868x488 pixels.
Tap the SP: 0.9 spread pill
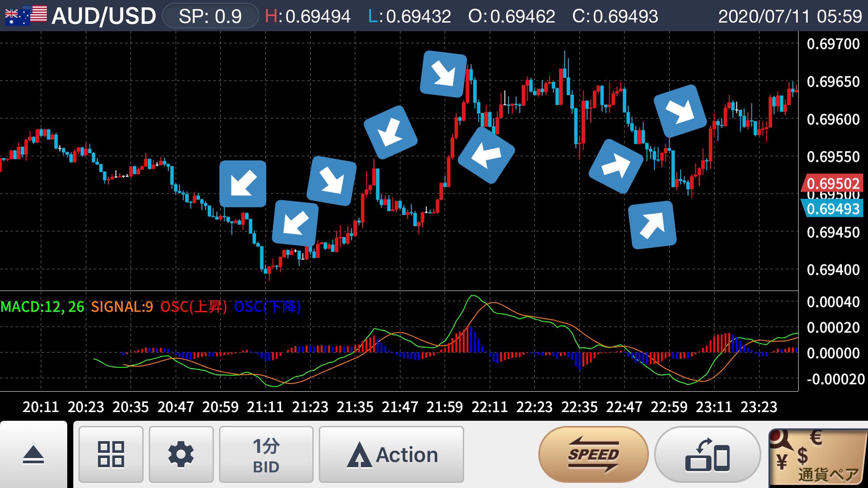210,16
